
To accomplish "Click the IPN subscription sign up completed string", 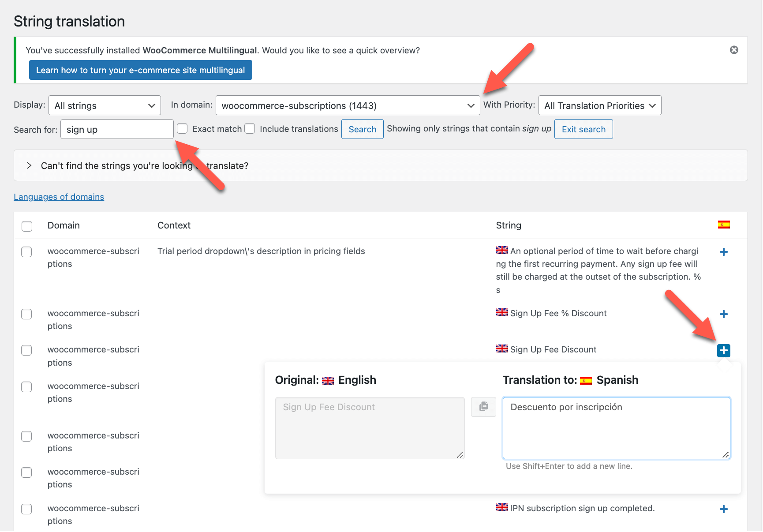I will pyautogui.click(x=582, y=508).
